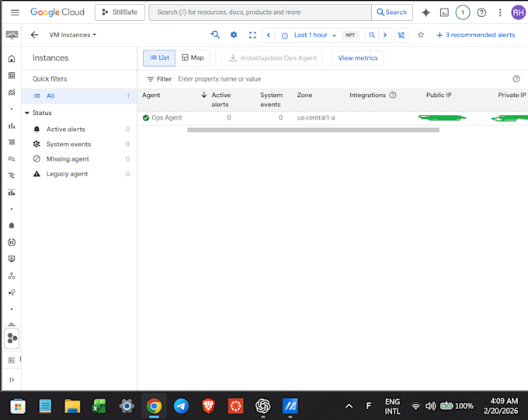Click the zoom magnifier beside NPT
Screen dimensions: 528x420
click(x=372, y=35)
